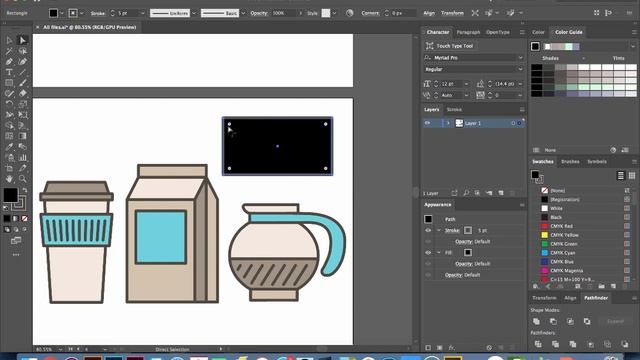Open the Recolor Artwork icon in toolbar
Viewport: 640px width, 360px height.
pos(349,13)
